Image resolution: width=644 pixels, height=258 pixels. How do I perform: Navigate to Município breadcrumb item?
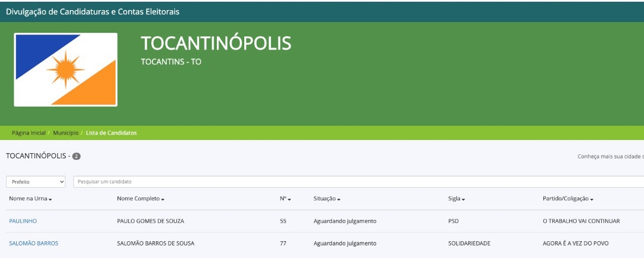click(x=66, y=133)
